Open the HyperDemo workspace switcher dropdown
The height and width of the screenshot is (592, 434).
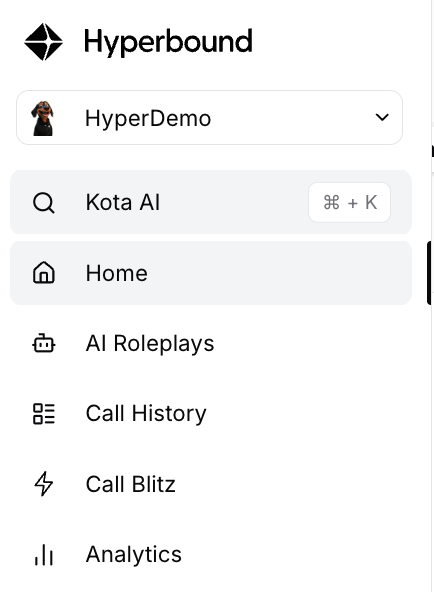209,117
